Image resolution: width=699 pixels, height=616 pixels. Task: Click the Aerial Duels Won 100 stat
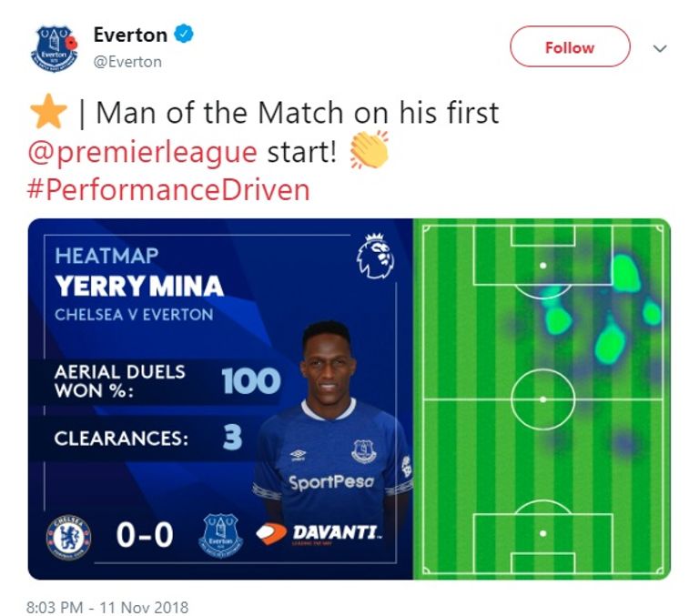click(164, 380)
